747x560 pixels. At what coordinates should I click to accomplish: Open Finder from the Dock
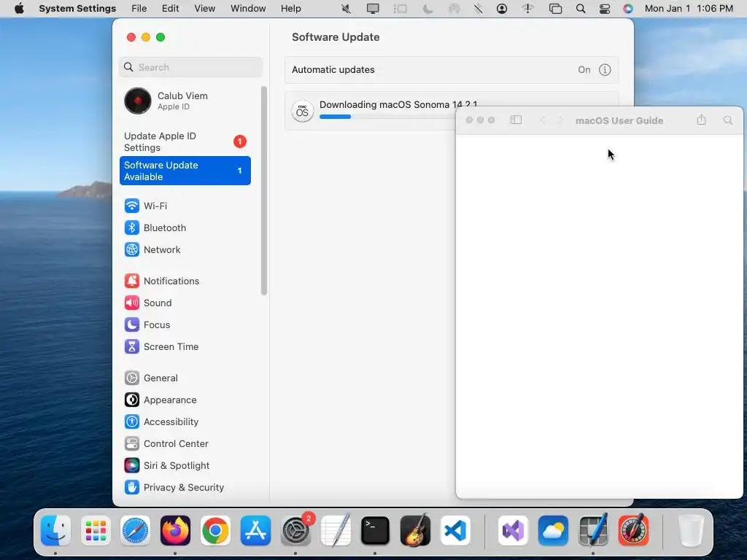(x=55, y=531)
